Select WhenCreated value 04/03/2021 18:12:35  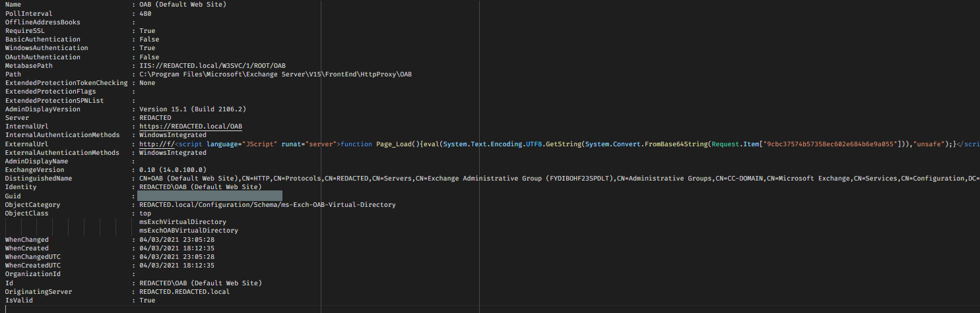177,248
